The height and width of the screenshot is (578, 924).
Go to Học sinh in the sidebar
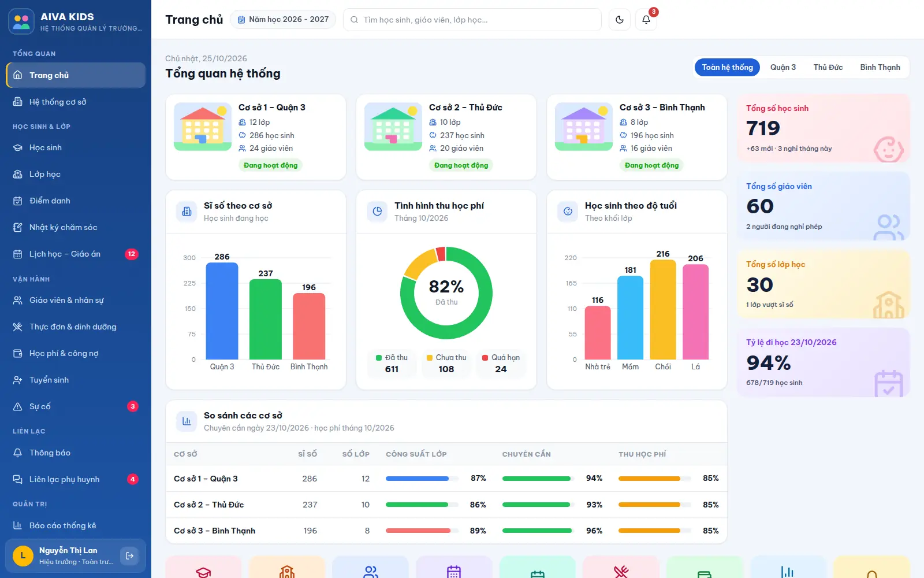coord(76,147)
